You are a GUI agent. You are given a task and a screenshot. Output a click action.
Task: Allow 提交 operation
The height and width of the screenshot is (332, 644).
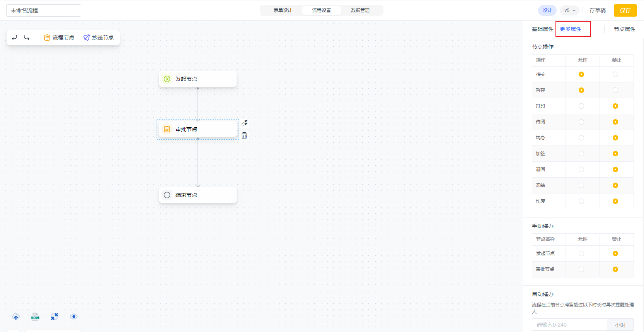581,74
